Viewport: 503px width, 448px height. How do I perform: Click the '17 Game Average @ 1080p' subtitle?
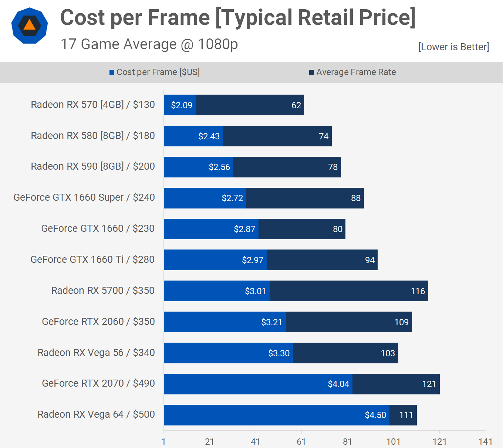149,44
